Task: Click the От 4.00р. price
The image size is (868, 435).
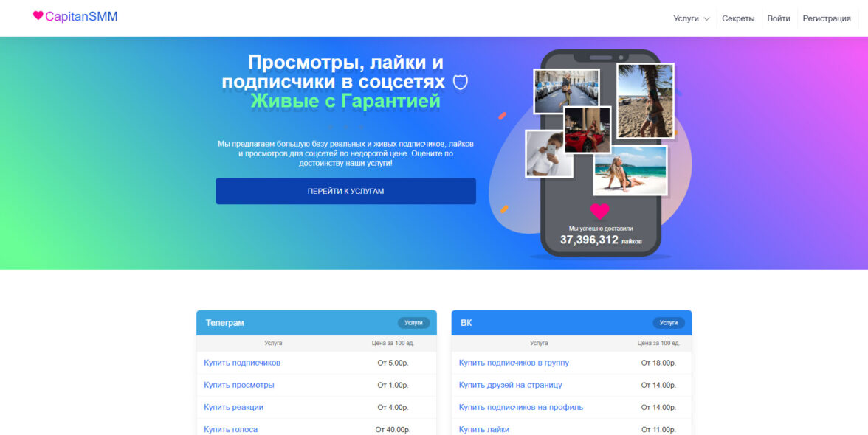Action: (393, 408)
